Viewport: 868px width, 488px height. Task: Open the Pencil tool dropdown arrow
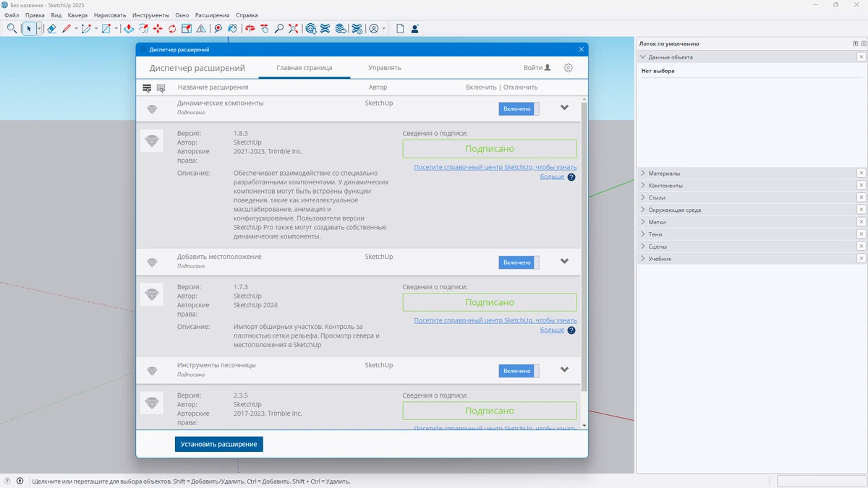point(75,29)
